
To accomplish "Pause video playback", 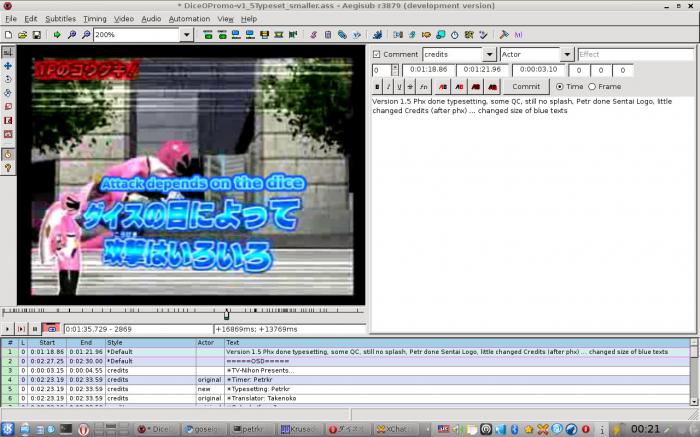I will (x=35, y=329).
